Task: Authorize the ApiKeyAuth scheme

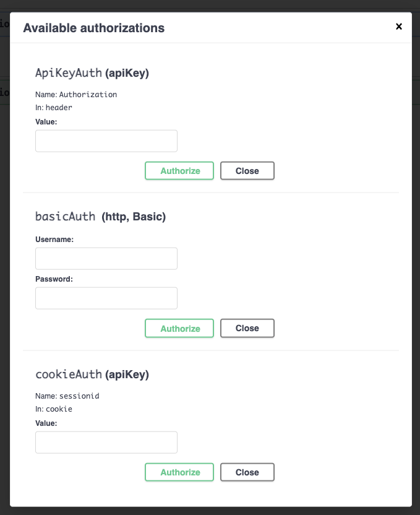Action: (179, 170)
